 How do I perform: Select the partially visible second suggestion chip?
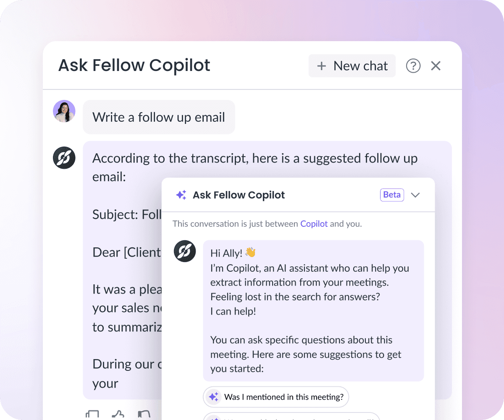click(291, 416)
